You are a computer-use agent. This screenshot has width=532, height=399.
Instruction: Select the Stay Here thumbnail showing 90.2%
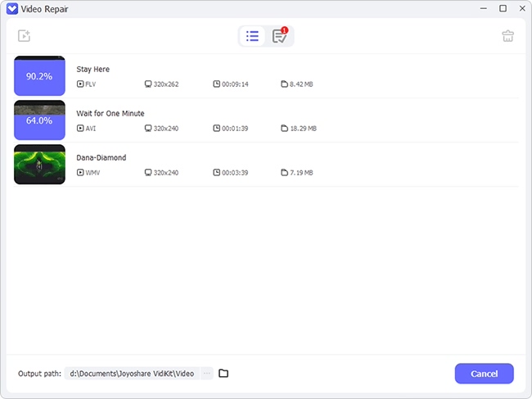[x=39, y=75]
